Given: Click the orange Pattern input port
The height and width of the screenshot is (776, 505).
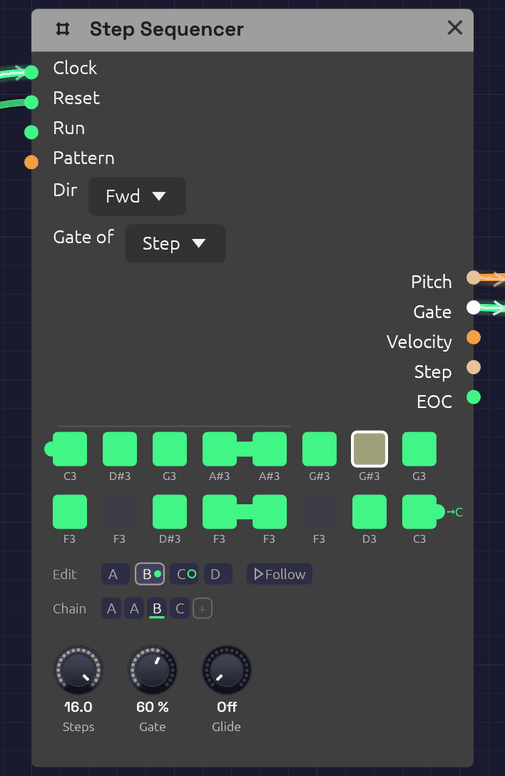Looking at the screenshot, I should click(31, 162).
